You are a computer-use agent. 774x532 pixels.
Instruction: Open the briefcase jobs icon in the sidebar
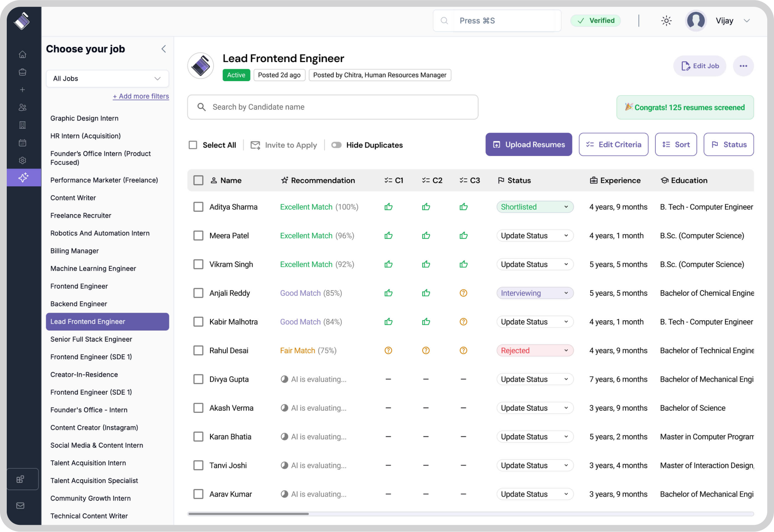[x=22, y=72]
